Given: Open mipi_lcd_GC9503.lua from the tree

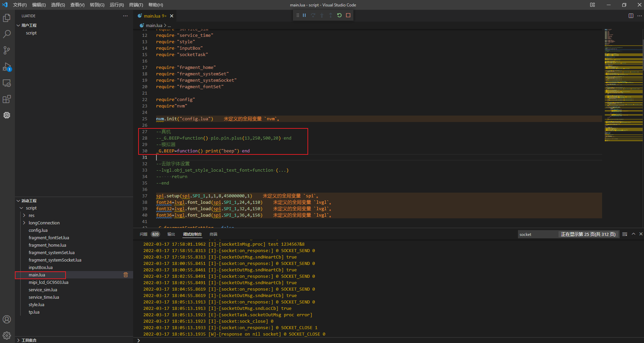Looking at the screenshot, I should (48, 283).
